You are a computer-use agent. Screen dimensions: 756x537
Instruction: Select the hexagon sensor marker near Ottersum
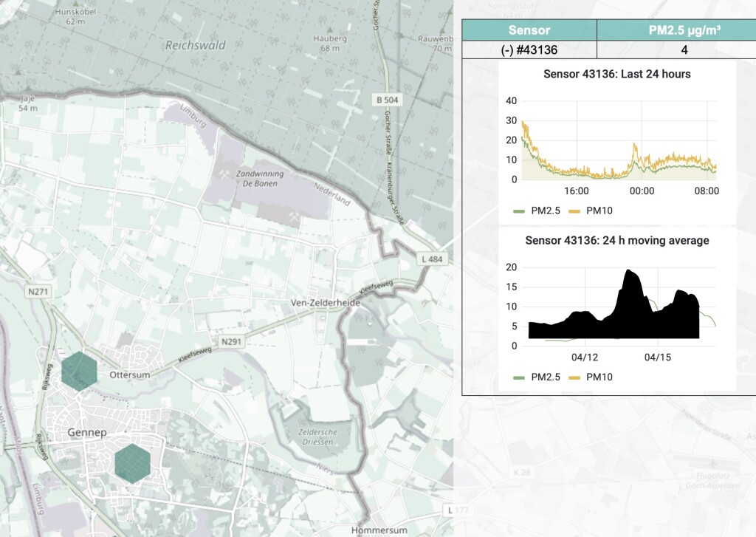80,371
